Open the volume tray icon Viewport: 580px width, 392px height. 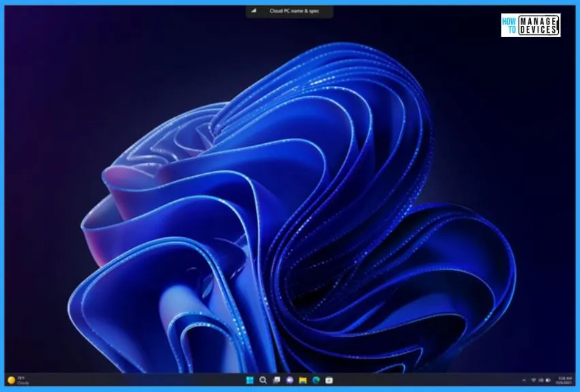pyautogui.click(x=540, y=380)
